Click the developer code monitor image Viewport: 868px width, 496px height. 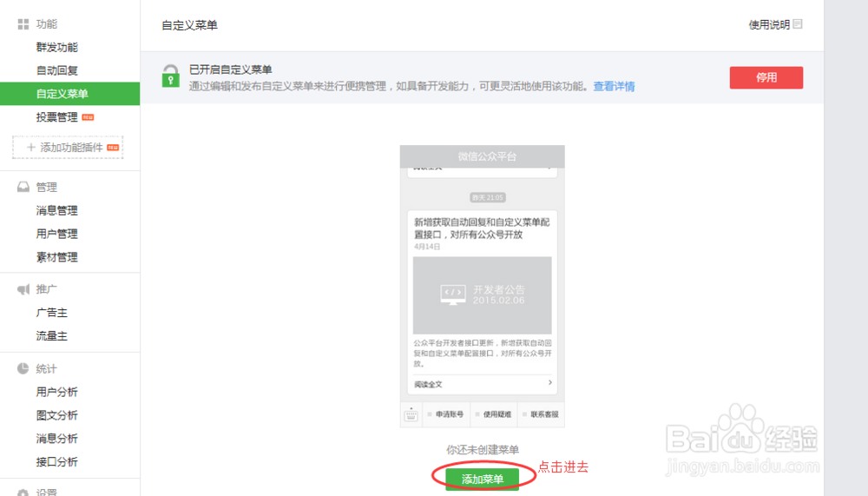pos(453,294)
